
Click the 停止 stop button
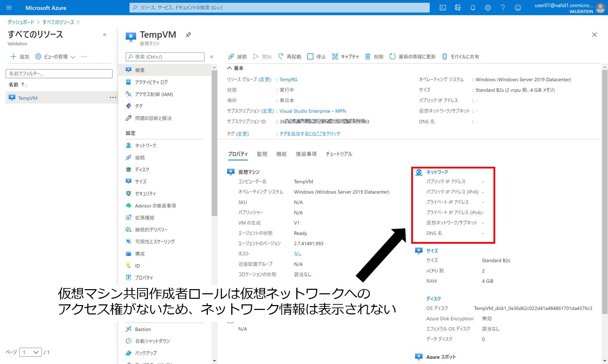(x=316, y=57)
